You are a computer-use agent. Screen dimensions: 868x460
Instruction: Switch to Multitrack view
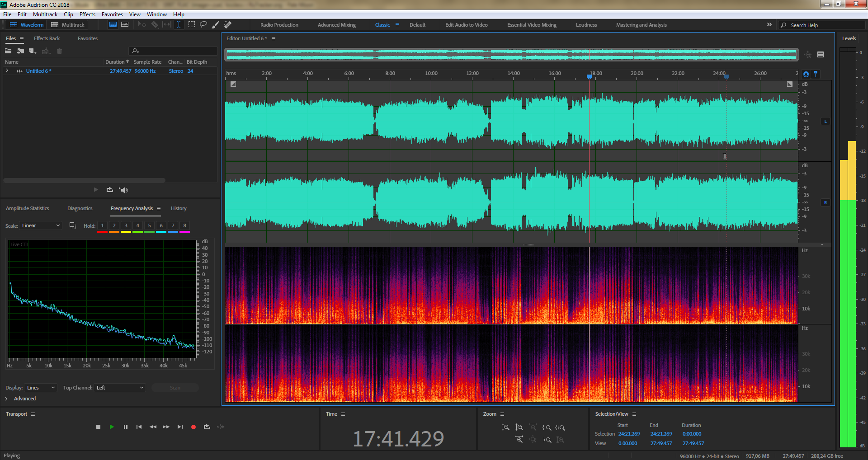68,25
